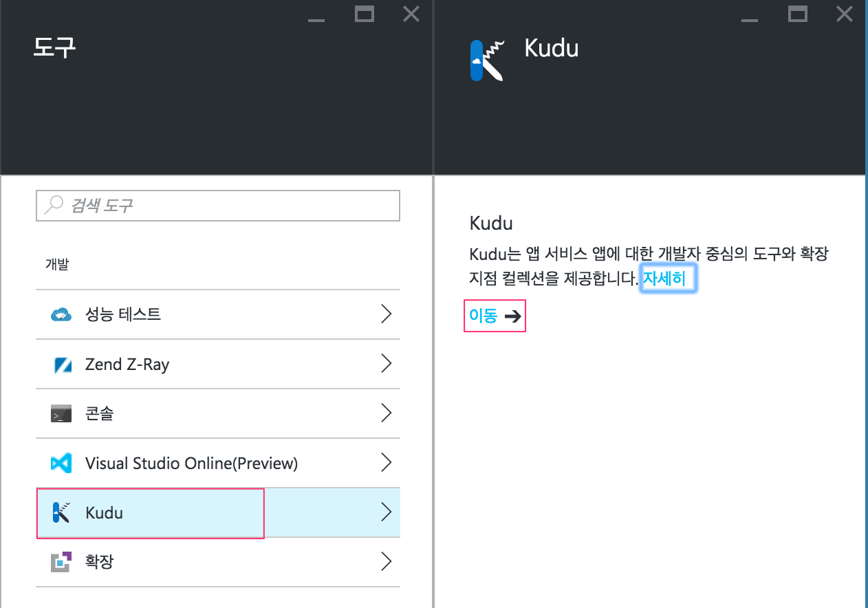The width and height of the screenshot is (868, 608).
Task: Click the arrow icon next to 이동
Action: click(512, 316)
